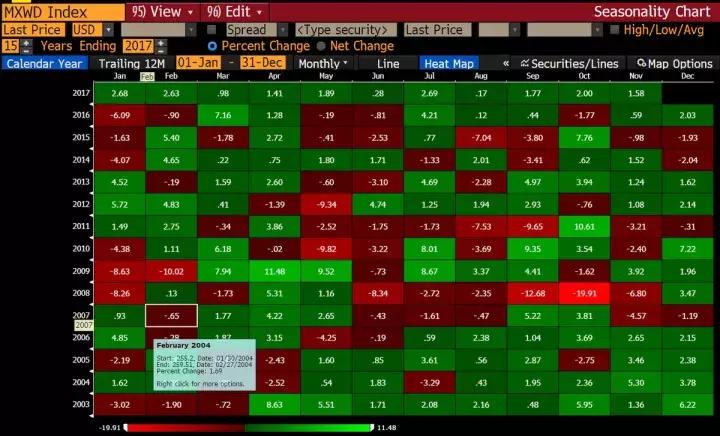The image size is (720, 436).
Task: Tick the High/Low/Avg checkbox
Action: click(614, 30)
